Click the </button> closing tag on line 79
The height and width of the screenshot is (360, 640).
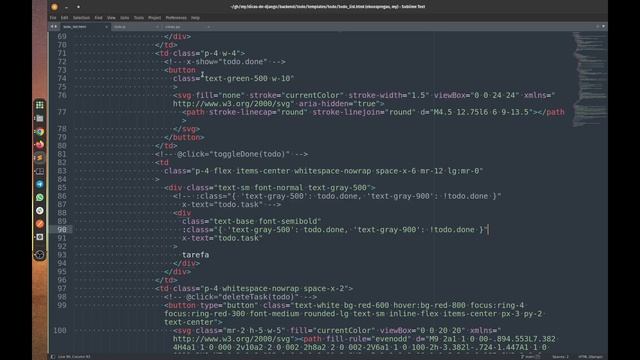click(184, 138)
